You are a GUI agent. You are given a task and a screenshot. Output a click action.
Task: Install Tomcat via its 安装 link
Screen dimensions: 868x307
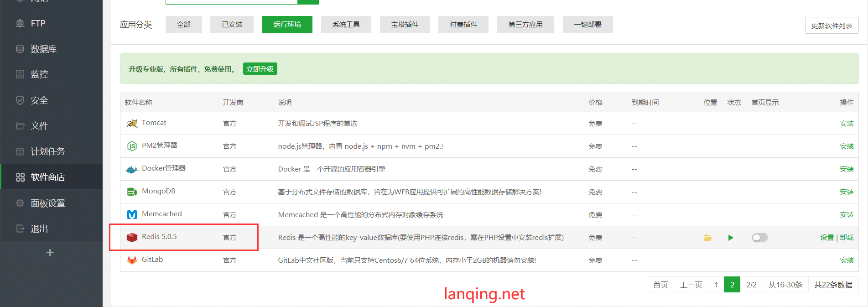click(x=847, y=123)
